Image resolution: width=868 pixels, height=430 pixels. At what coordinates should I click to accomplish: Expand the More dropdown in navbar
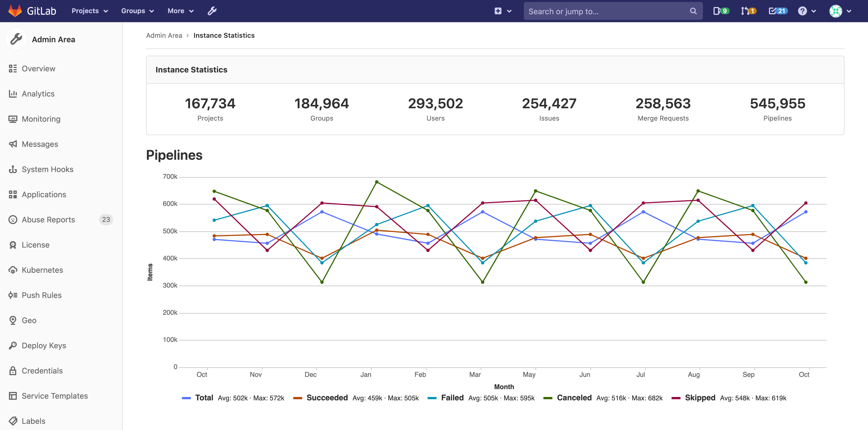pyautogui.click(x=180, y=11)
